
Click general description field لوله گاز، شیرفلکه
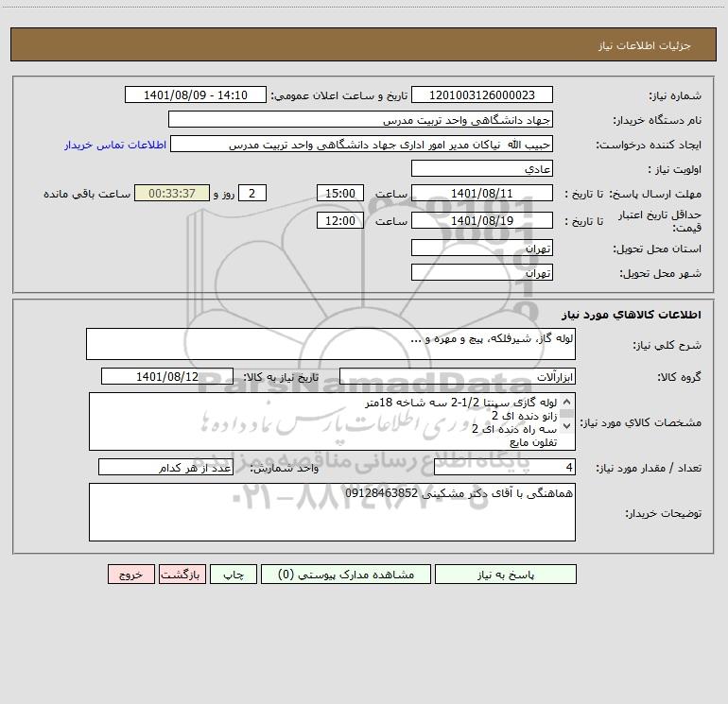[331, 344]
